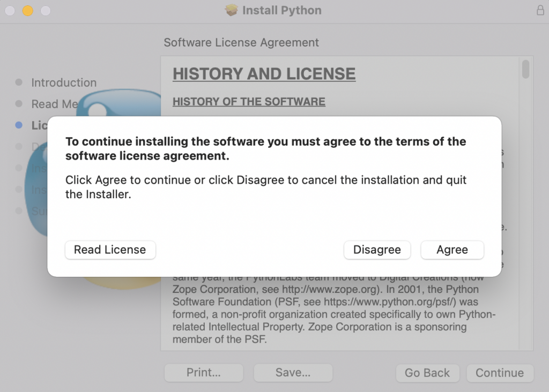Open the Read License button

click(x=110, y=250)
